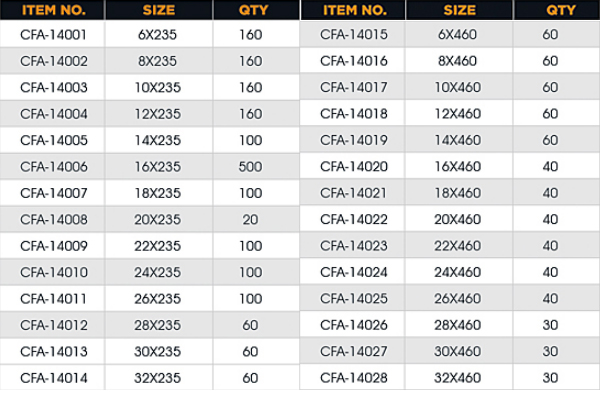Select the CFA-14020 item cell
The width and height of the screenshot is (600, 403).
(353, 166)
